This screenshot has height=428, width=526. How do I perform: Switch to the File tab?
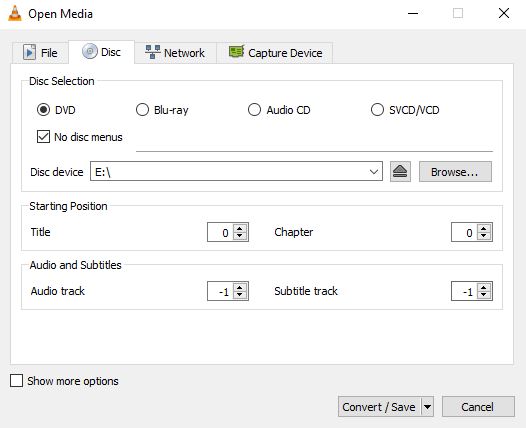(41, 53)
